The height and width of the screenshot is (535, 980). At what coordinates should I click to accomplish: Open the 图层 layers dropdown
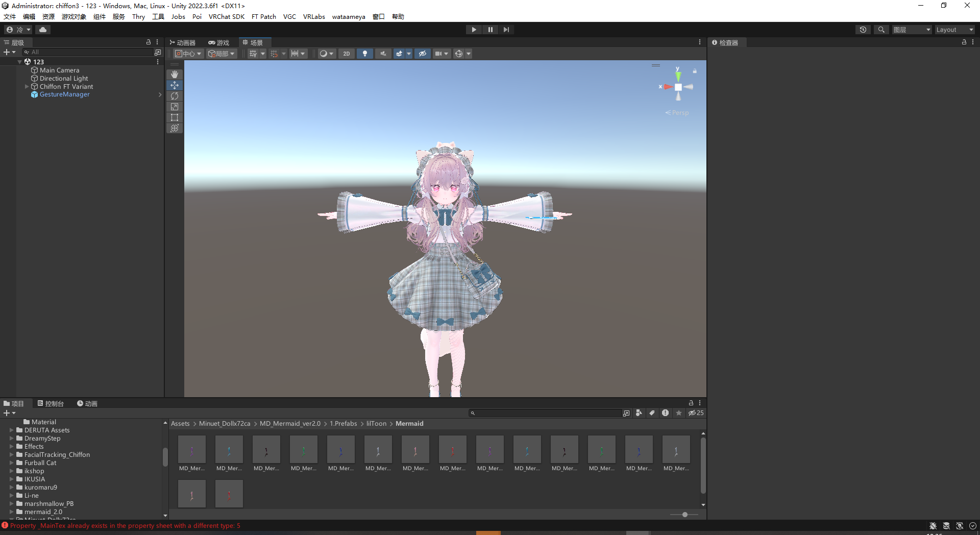point(912,30)
